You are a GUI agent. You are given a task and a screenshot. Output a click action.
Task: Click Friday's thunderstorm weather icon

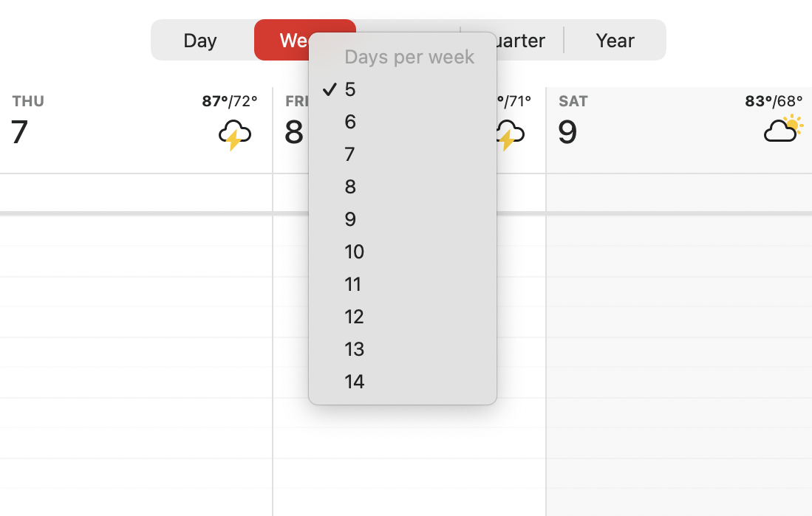point(511,135)
